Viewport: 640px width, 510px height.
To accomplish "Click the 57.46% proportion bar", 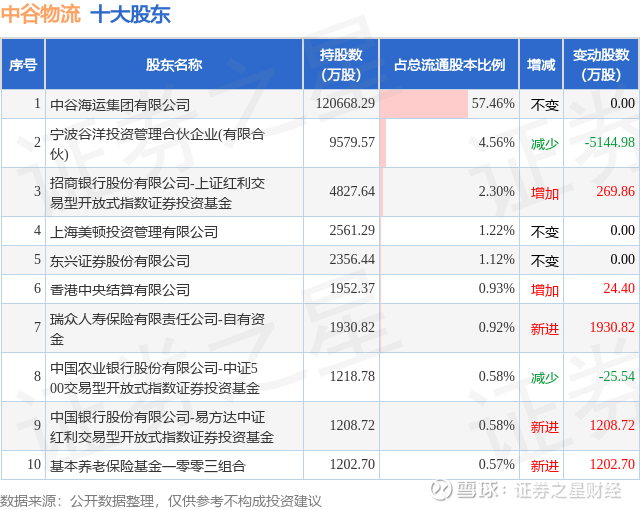I will [424, 104].
